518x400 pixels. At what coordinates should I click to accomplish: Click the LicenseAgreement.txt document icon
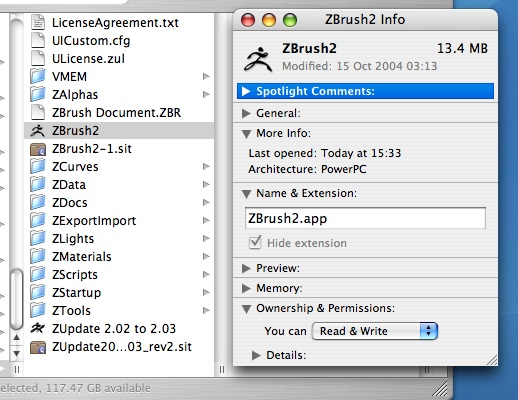(38, 22)
